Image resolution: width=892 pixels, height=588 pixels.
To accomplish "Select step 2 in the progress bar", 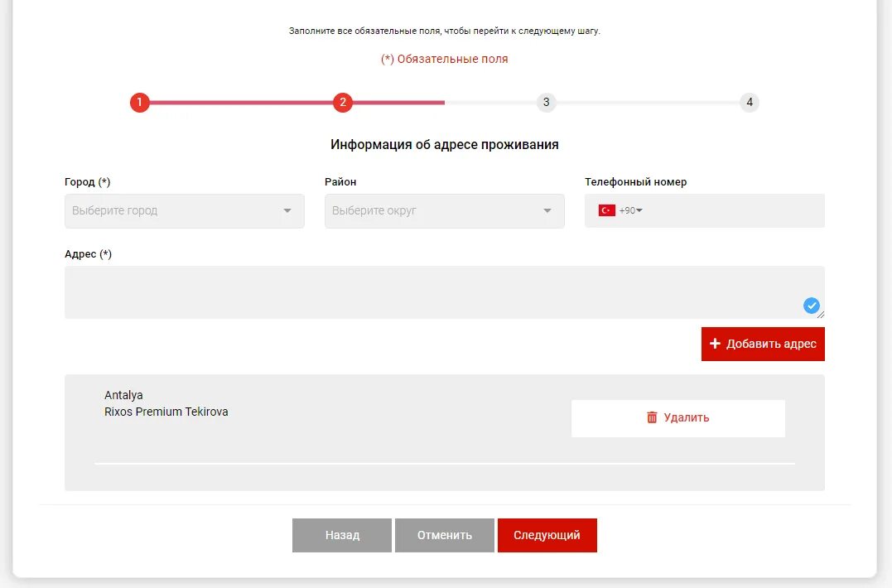I will pos(342,103).
